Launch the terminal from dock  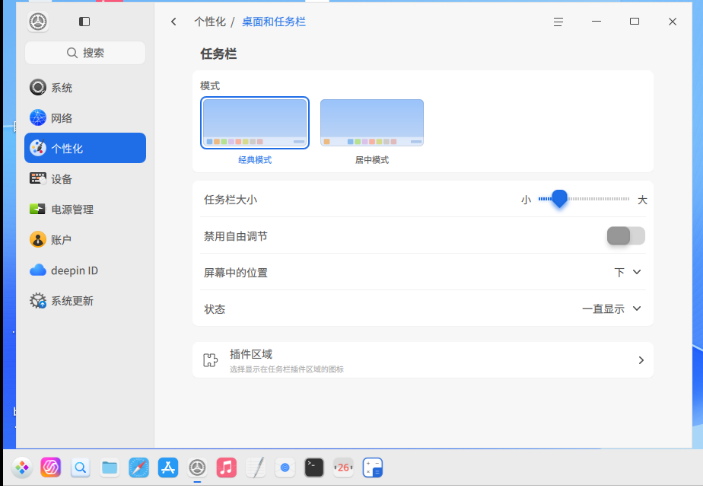coord(314,468)
